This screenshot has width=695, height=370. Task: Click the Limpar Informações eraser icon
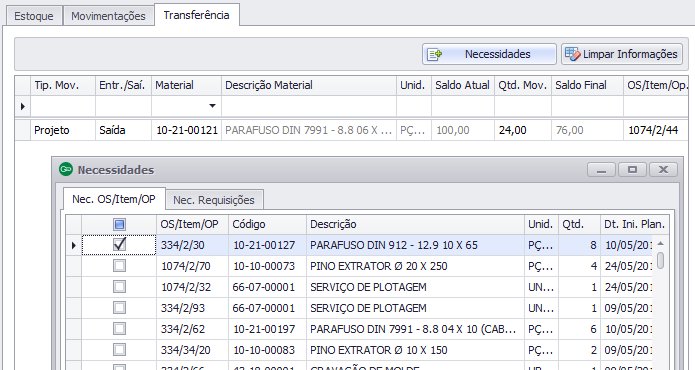coord(572,54)
